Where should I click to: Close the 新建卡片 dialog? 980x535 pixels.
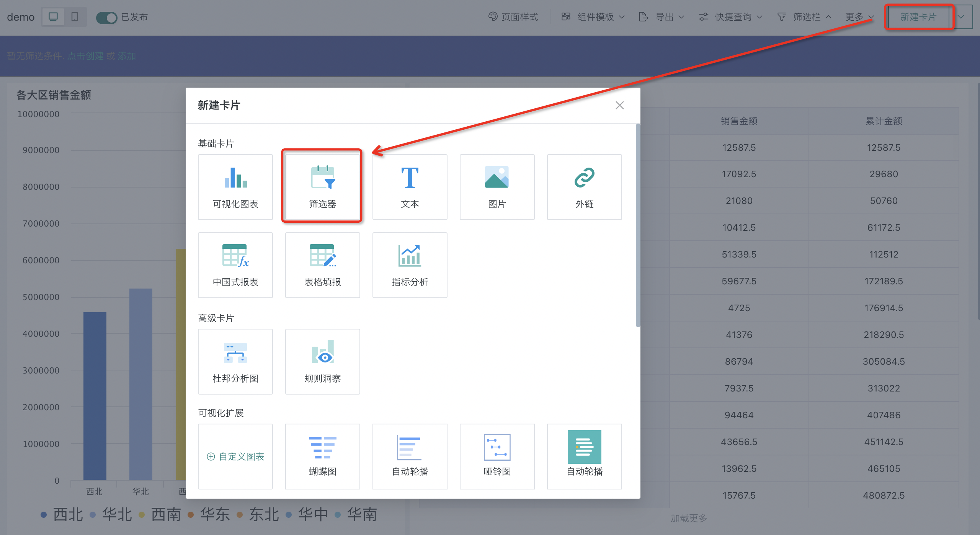point(619,105)
